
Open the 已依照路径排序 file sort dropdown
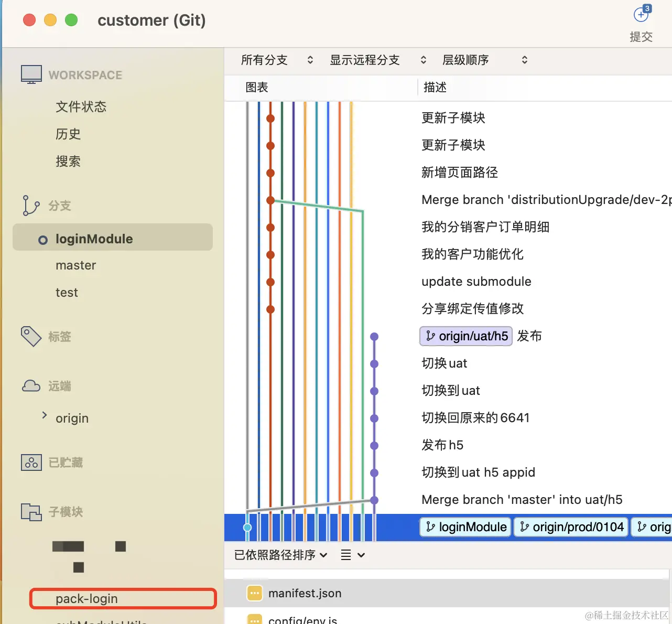281,555
